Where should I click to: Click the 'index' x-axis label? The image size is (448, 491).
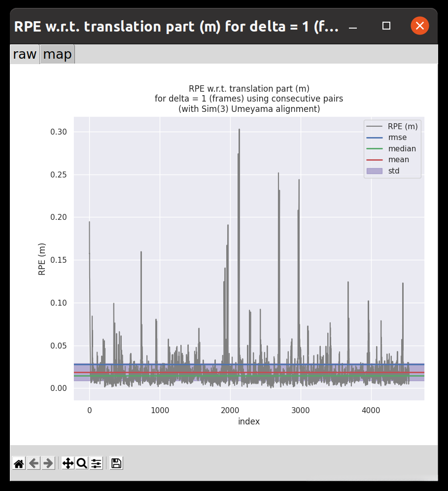point(249,421)
